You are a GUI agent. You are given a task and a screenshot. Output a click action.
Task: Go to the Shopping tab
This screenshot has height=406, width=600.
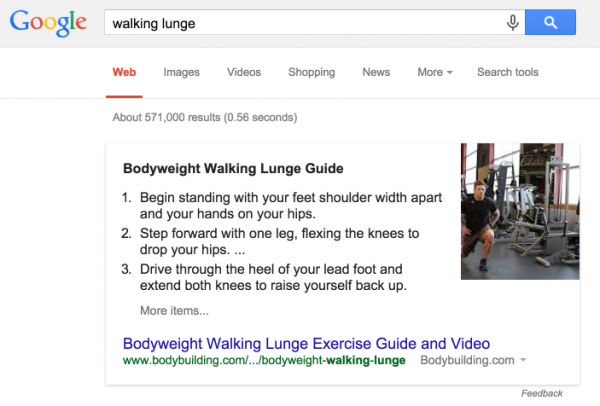311,72
